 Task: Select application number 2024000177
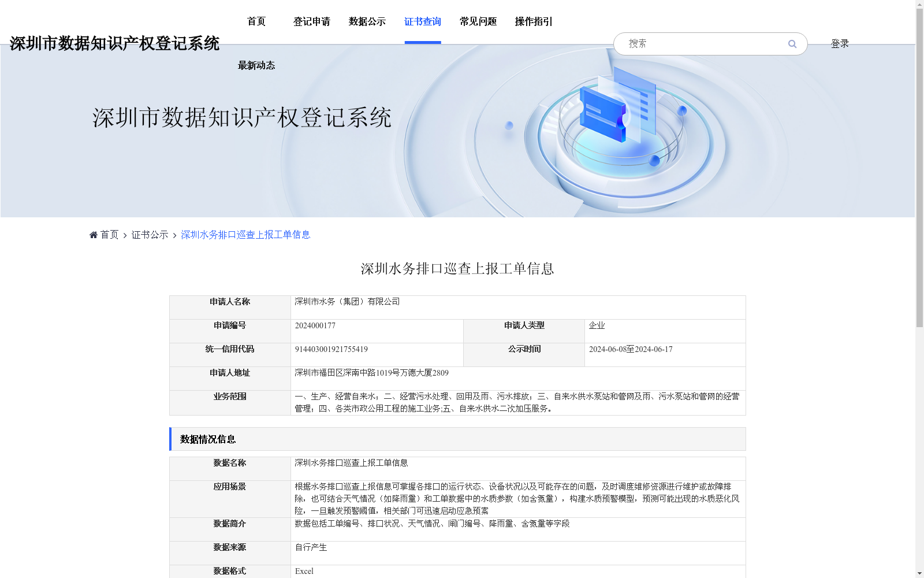pos(315,325)
